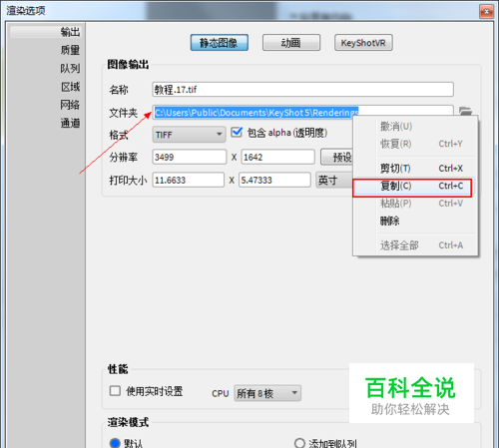Toggle the 包含 alpha (透明度) checkbox
Screen dimensions: 499x448
click(237, 132)
